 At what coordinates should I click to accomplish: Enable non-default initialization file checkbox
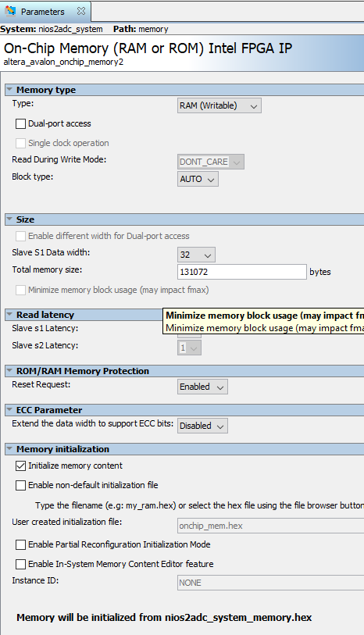(20, 485)
